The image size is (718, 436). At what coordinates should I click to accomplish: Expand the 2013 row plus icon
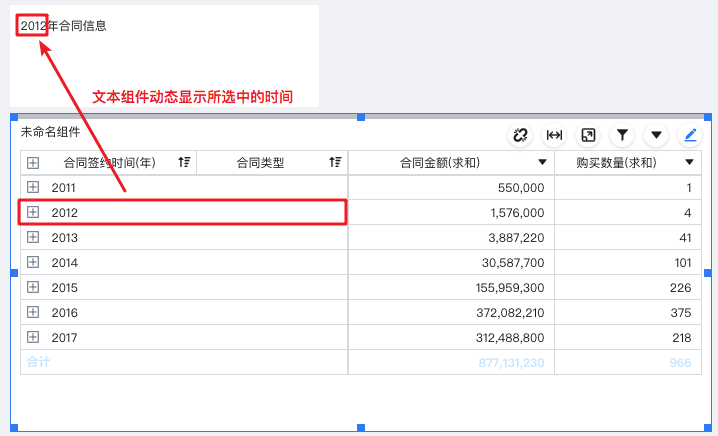click(x=33, y=237)
